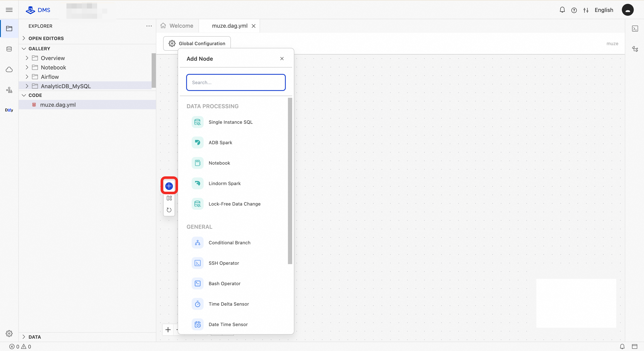Click the canvas minimap thumbnail
Viewport: 644px width, 351px height.
[576, 303]
